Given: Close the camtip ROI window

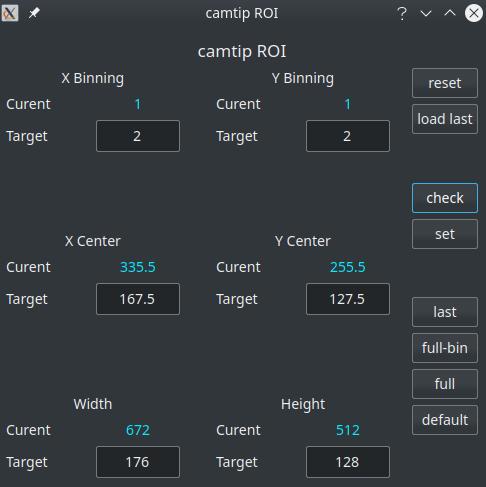Looking at the screenshot, I should coord(474,13).
